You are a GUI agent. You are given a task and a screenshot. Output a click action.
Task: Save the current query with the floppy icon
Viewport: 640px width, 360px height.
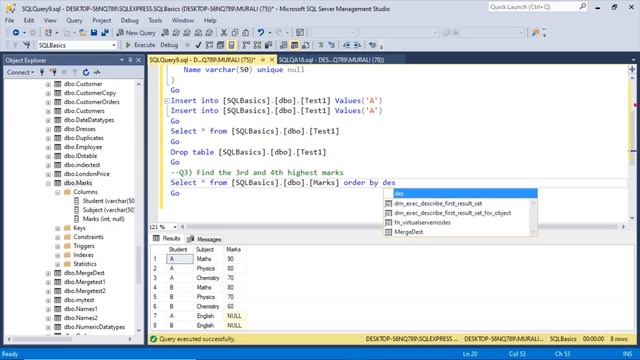[94, 33]
